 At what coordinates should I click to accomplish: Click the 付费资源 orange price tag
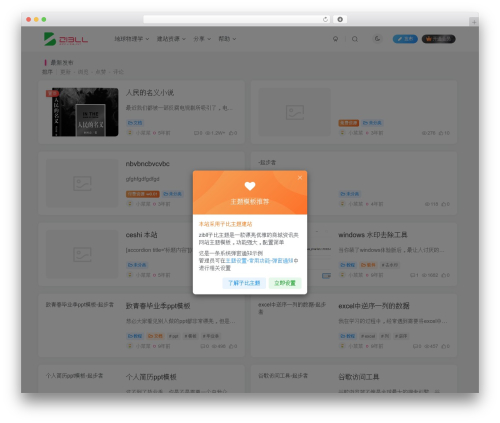coord(143,194)
